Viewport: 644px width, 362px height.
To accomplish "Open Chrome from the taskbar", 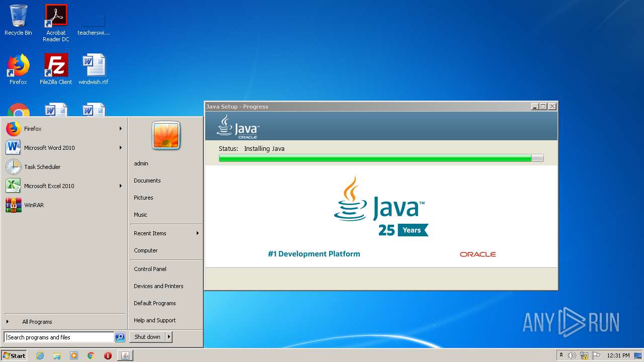I will pyautogui.click(x=91, y=355).
